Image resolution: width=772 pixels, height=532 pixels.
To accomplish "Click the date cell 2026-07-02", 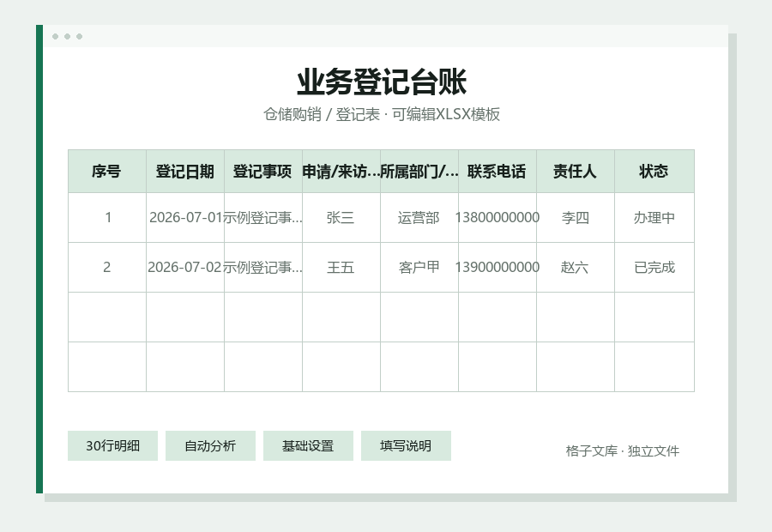I will click(185, 267).
